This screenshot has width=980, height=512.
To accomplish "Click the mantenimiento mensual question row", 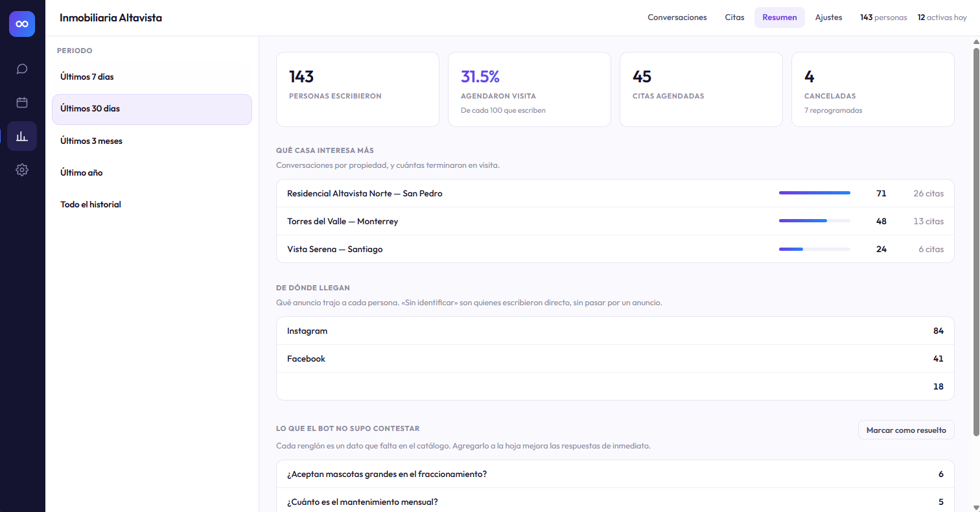I will pyautogui.click(x=615, y=502).
